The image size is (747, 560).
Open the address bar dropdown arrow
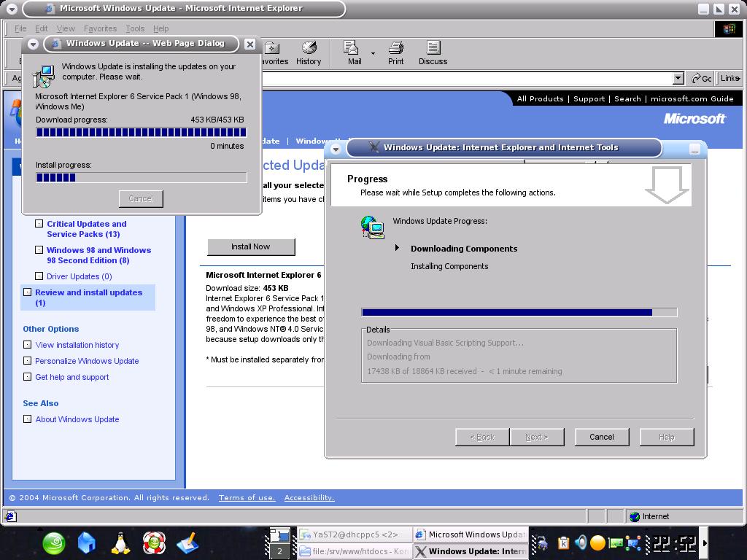[678, 79]
